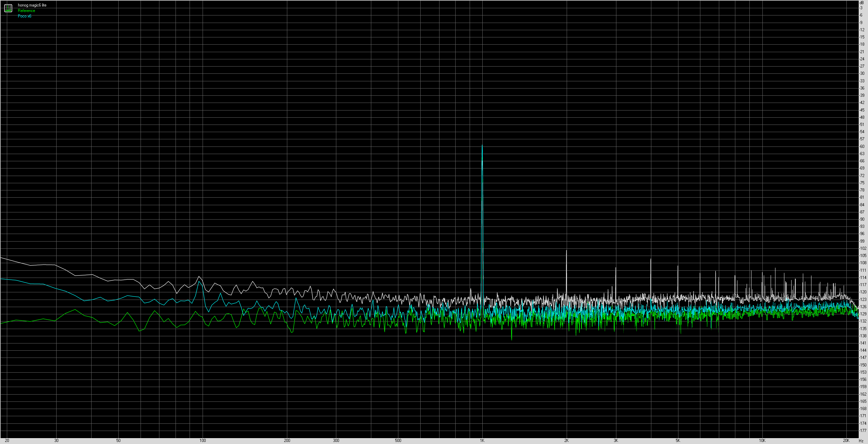Viewport: 868px width, 444px height.
Task: Click the 500 label on frequency axis
Action: point(398,441)
